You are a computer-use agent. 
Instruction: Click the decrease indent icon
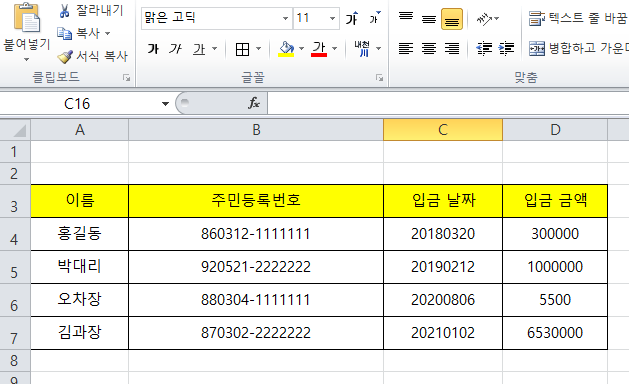pyautogui.click(x=484, y=49)
